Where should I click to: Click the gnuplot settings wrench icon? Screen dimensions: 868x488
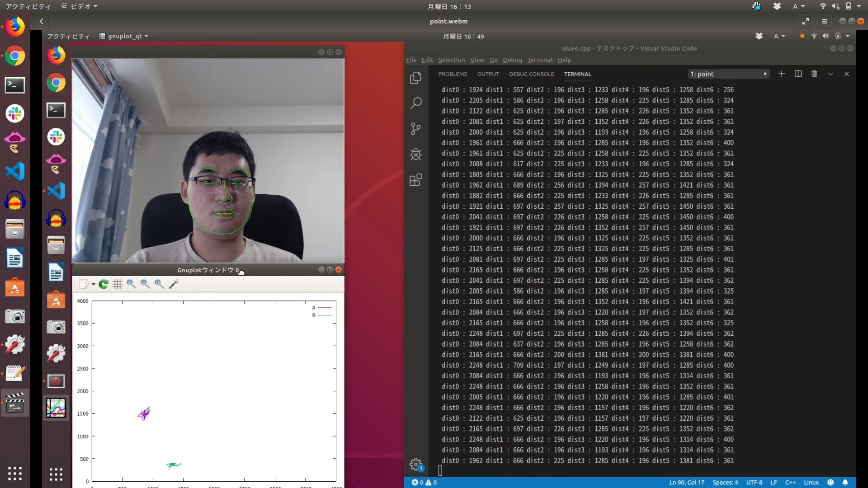174,284
